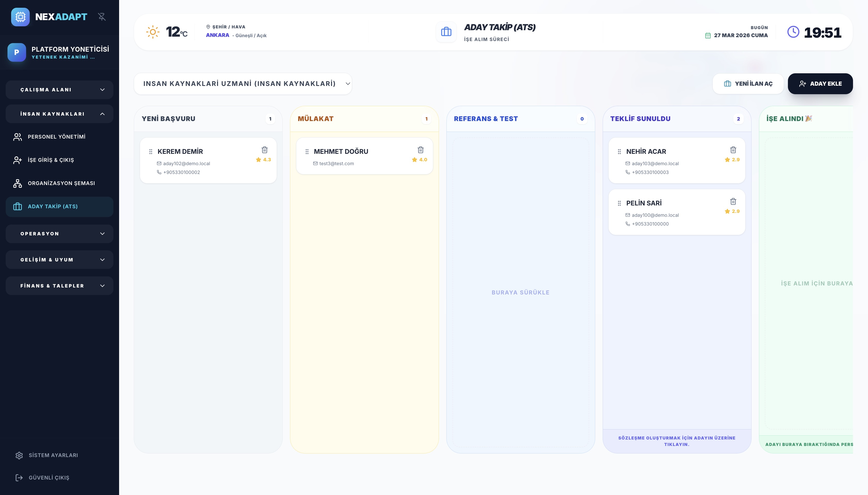The image size is (868, 495).
Task: Click the briefcase icon in header
Action: click(446, 32)
